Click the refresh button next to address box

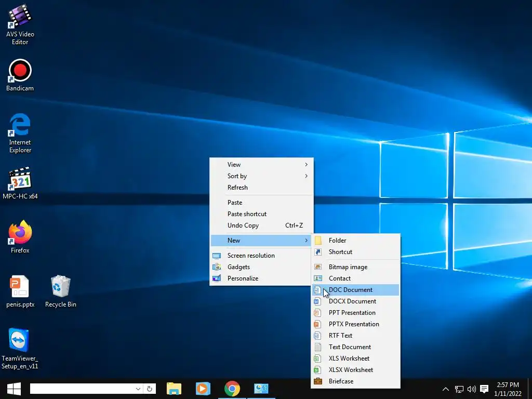[x=149, y=389]
